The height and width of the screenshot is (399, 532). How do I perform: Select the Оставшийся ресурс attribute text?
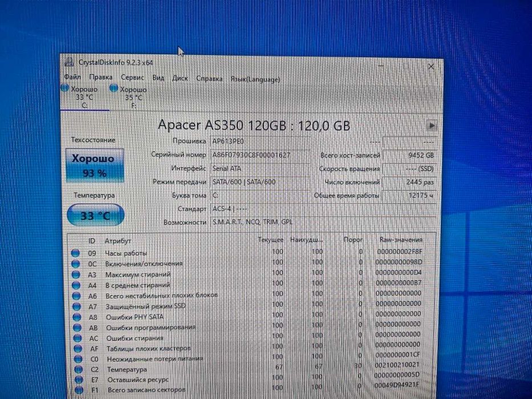coord(138,380)
